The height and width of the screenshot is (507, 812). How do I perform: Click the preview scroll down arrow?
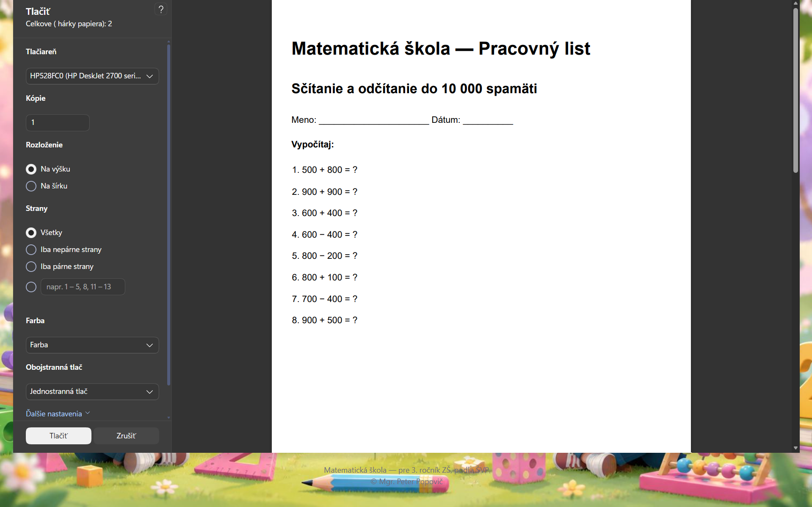click(x=795, y=448)
